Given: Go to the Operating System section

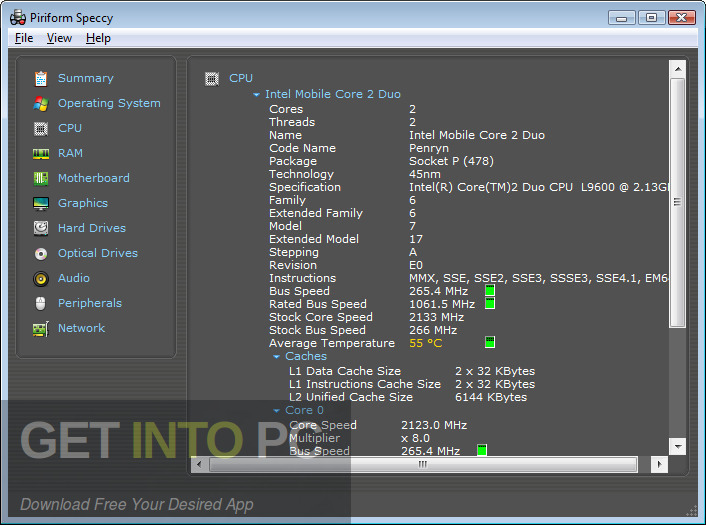Looking at the screenshot, I should pos(109,104).
